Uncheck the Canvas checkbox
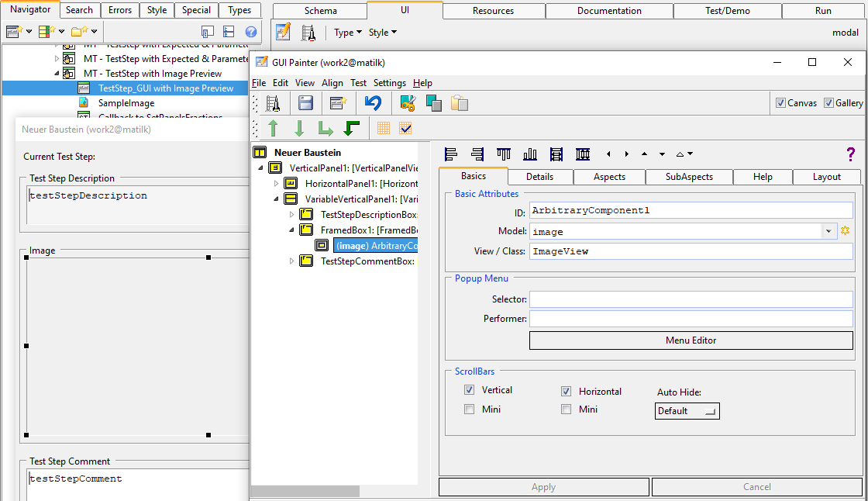 click(x=781, y=103)
